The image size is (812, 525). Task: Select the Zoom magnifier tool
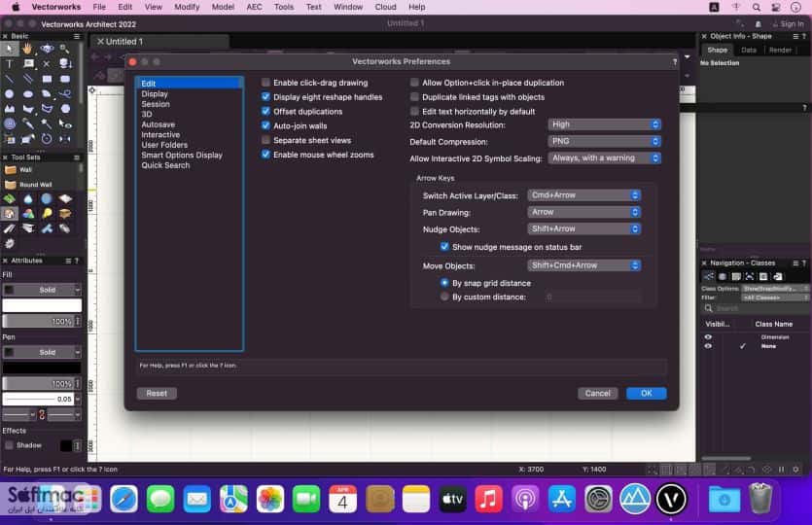tap(65, 49)
